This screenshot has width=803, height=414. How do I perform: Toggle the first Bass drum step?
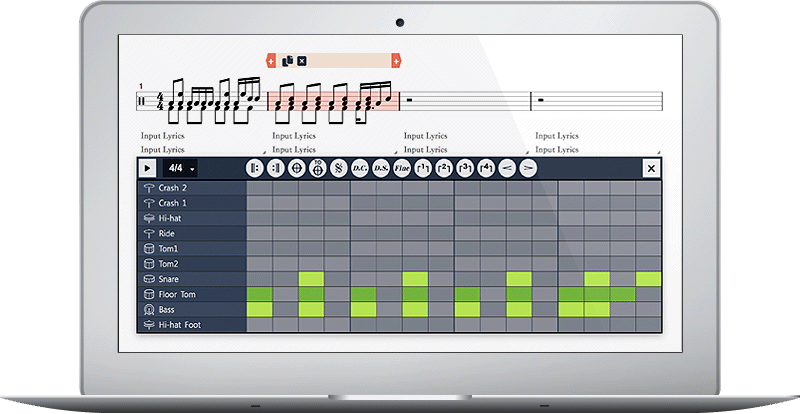[x=259, y=310]
